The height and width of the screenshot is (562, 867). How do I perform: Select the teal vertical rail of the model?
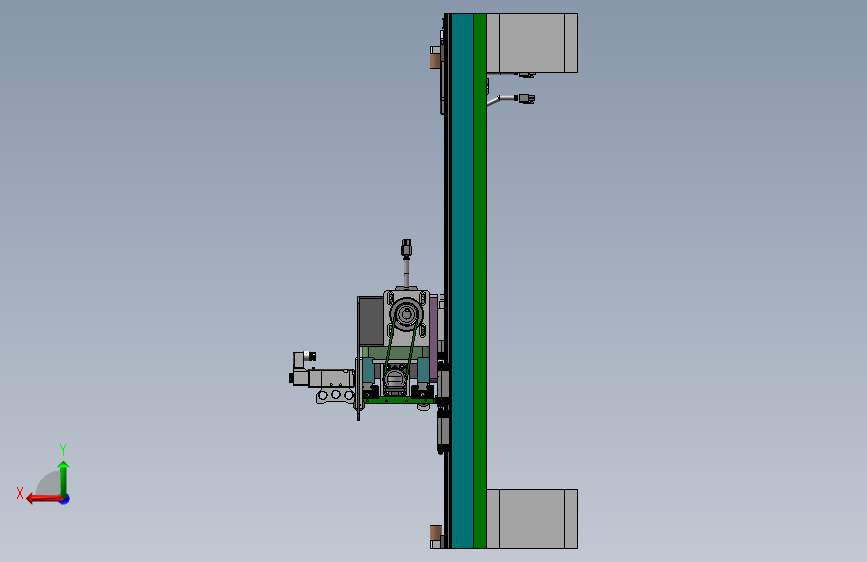click(462, 281)
